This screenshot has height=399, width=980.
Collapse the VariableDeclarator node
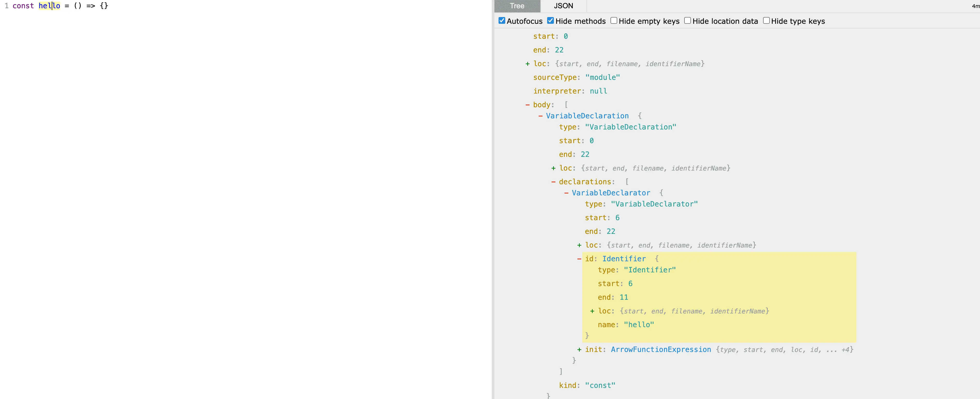[566, 193]
